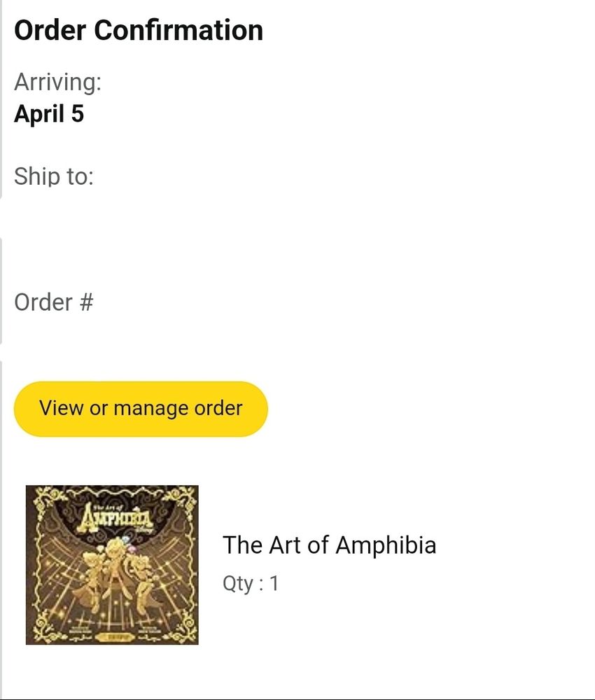Select the Order Confirmation heading

pos(139,30)
